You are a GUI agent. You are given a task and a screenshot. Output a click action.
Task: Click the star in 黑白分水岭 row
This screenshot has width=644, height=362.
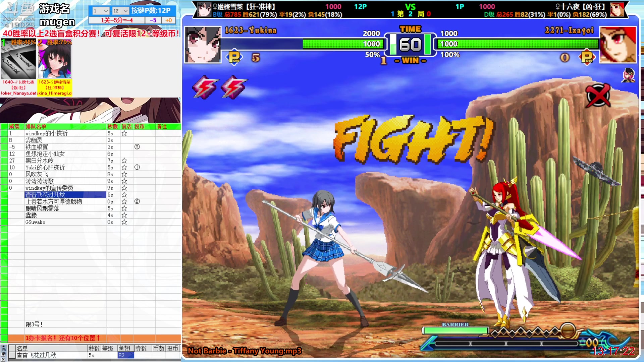point(124,161)
